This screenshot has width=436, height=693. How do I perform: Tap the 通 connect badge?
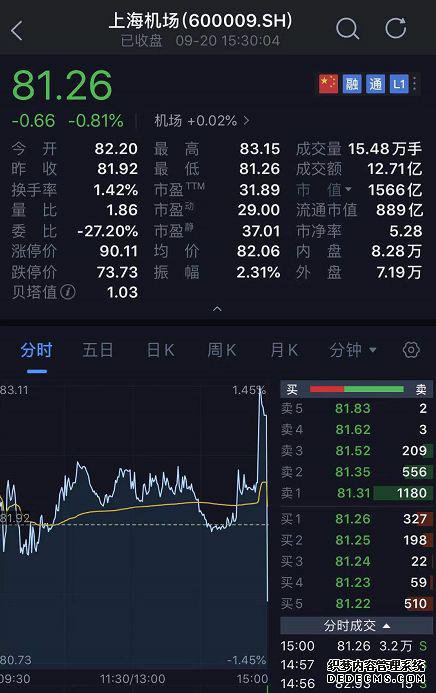tap(375, 84)
